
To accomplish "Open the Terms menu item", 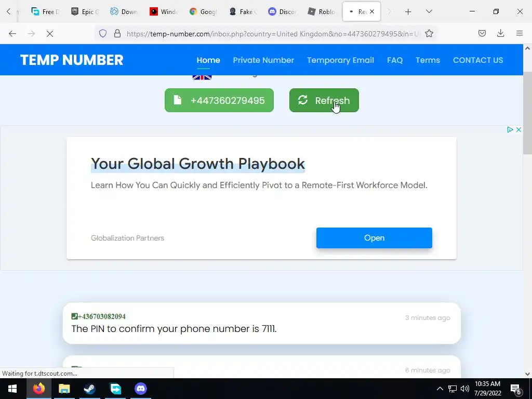I will point(428,60).
